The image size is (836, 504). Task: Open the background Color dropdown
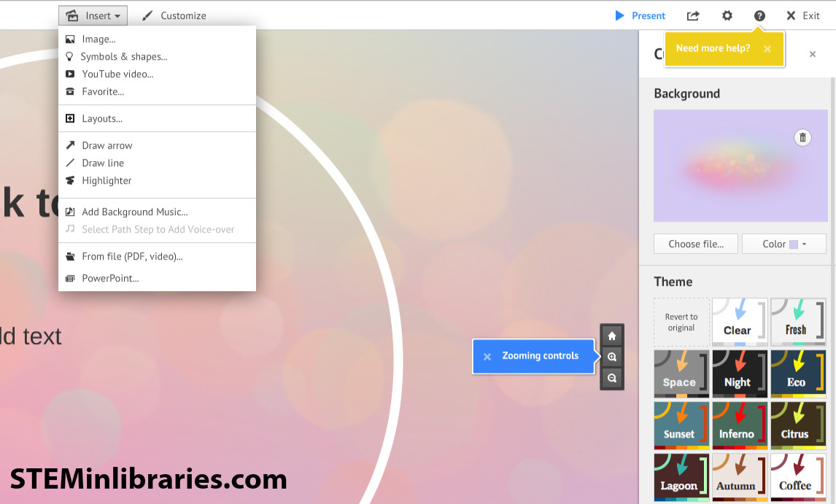click(x=783, y=244)
